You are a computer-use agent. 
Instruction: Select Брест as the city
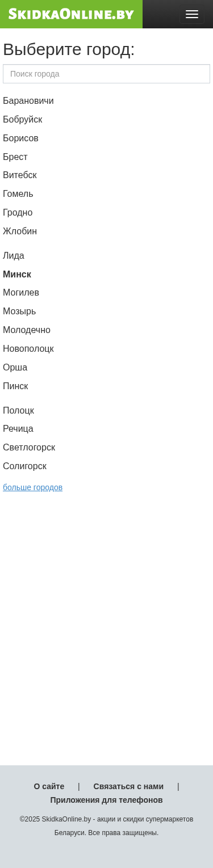click(x=15, y=157)
